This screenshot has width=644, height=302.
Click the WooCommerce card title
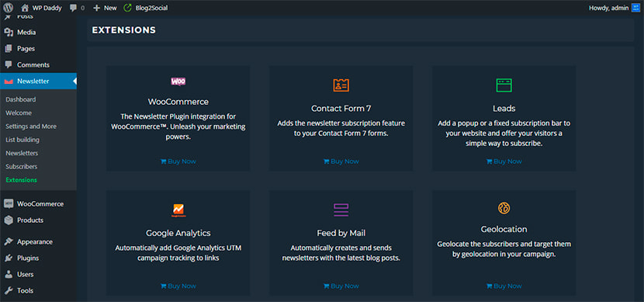click(178, 102)
